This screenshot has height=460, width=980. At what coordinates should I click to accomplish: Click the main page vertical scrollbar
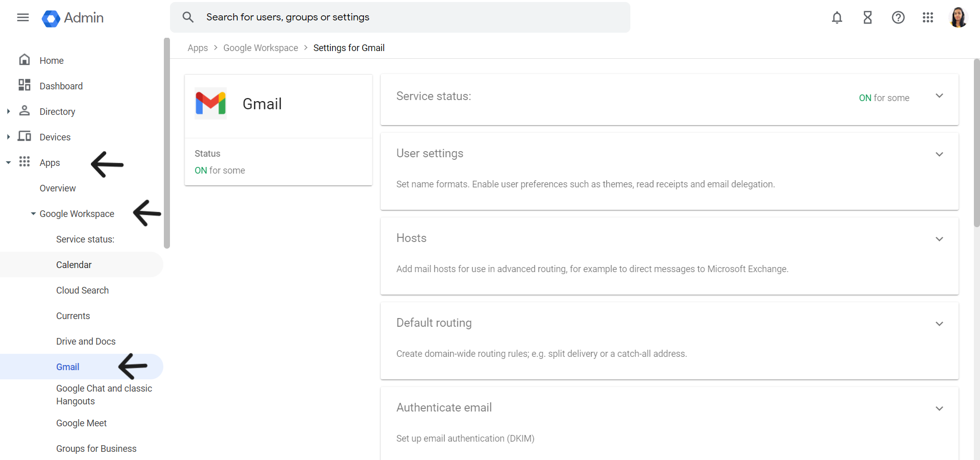(977, 143)
